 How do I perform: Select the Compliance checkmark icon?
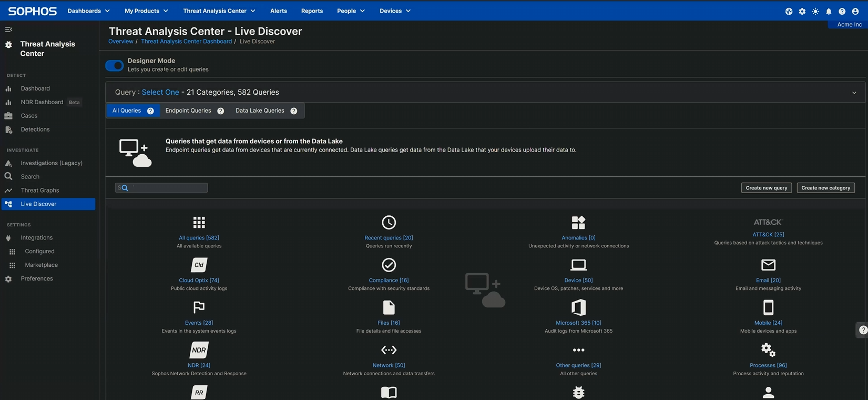tap(389, 265)
